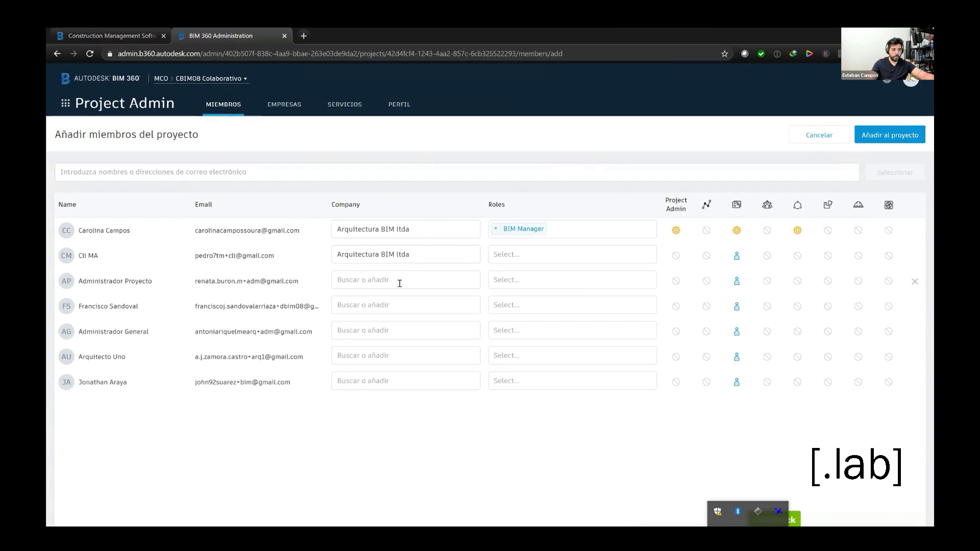
Task: Remove the Administrador Proyecto row with X
Action: [915, 281]
